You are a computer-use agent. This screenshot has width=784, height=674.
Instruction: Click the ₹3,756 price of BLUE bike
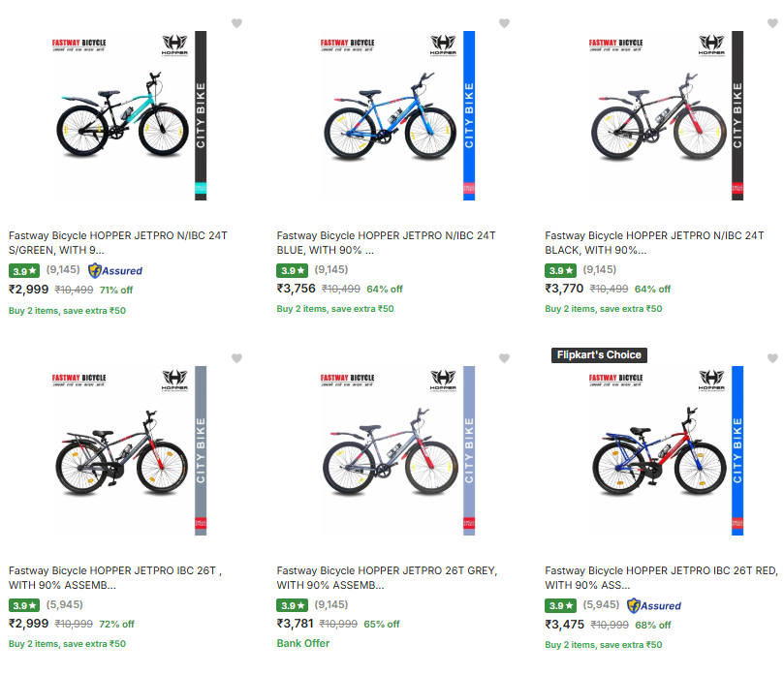coord(297,289)
